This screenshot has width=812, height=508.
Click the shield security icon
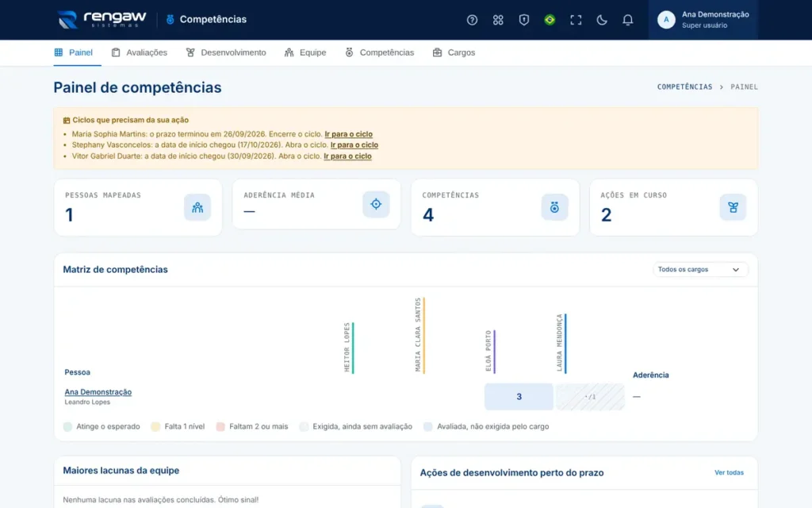[x=523, y=20]
